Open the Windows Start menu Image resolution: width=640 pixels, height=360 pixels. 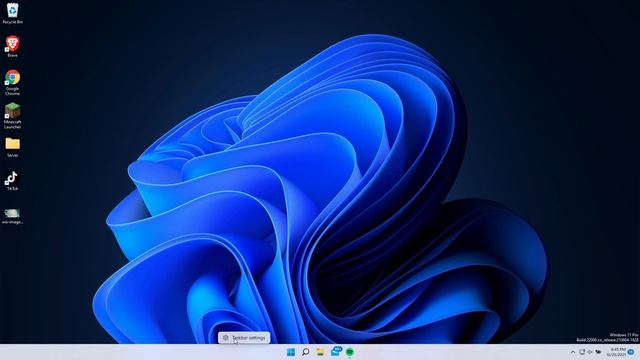coord(291,352)
